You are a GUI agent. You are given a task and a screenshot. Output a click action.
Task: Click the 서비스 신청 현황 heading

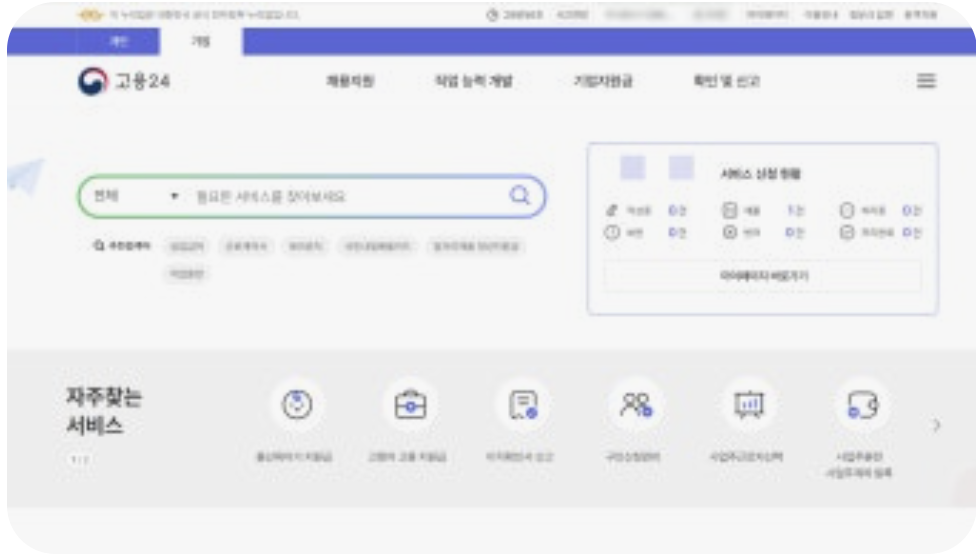[x=760, y=174]
